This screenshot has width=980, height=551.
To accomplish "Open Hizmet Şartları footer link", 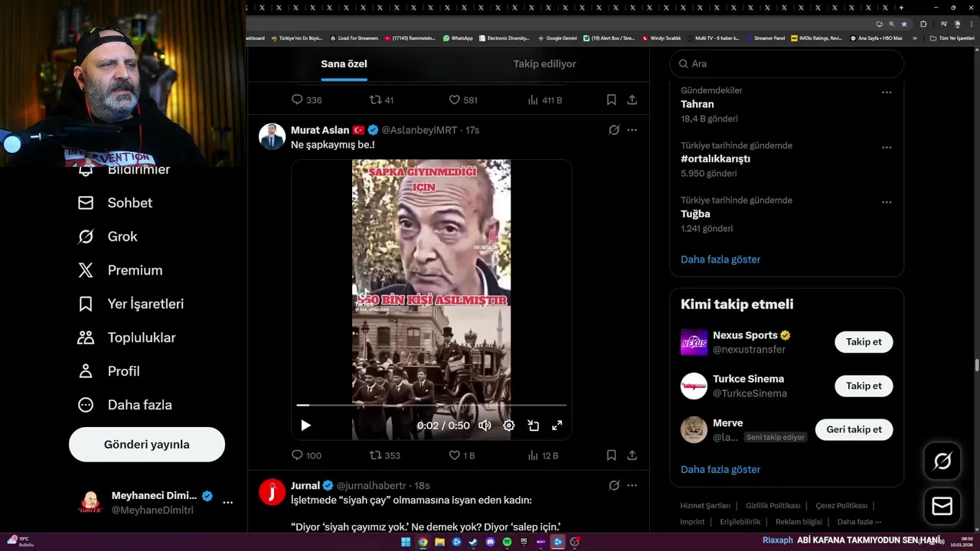I will (705, 506).
